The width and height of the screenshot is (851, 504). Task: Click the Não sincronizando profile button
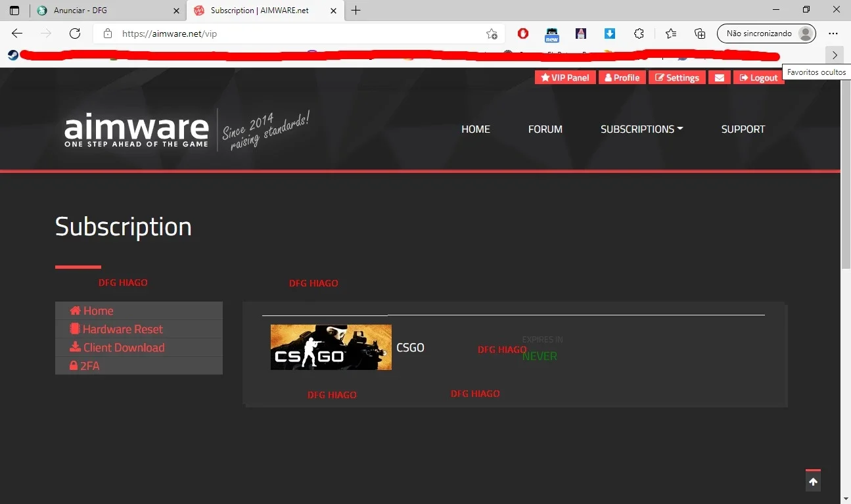766,34
